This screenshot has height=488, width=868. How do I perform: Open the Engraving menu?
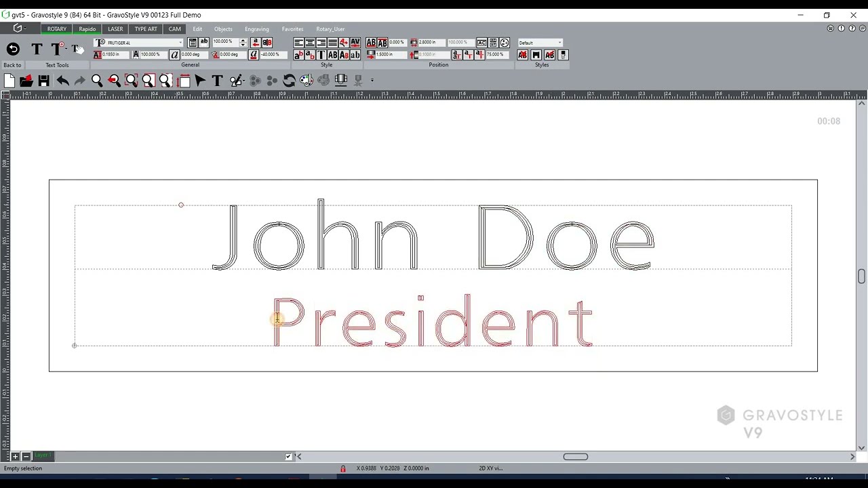(257, 29)
